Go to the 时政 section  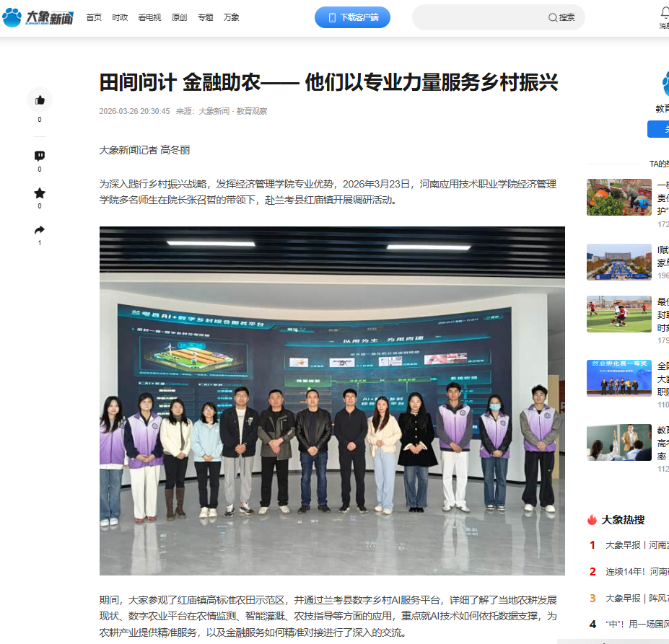point(120,17)
